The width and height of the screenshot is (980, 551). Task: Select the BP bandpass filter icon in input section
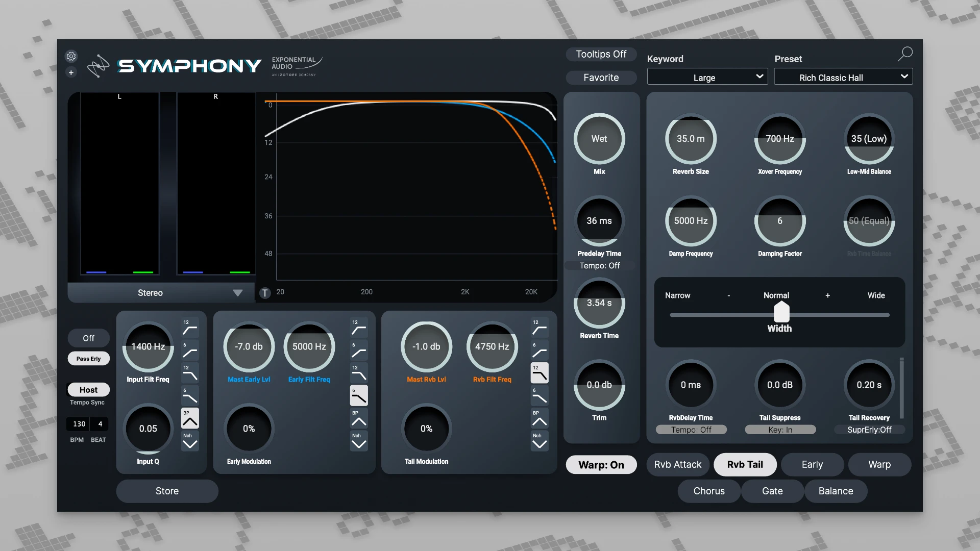click(x=189, y=418)
